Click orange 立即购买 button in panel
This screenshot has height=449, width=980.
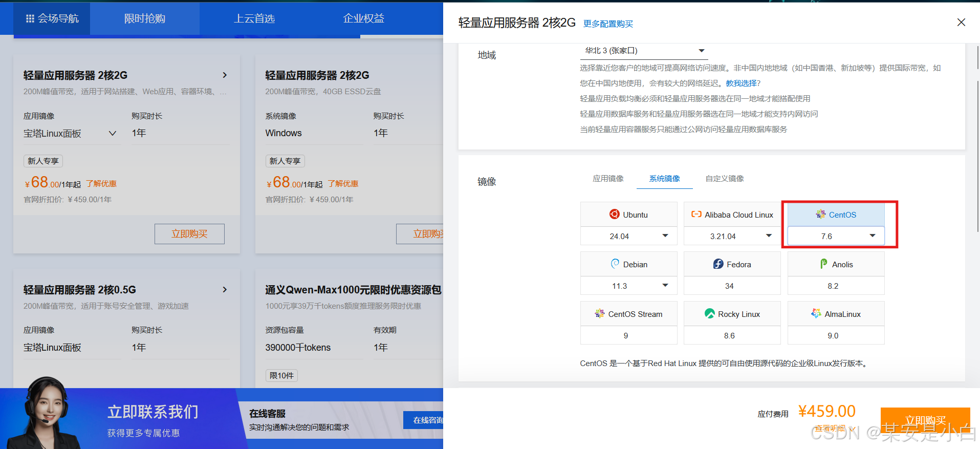tap(925, 421)
